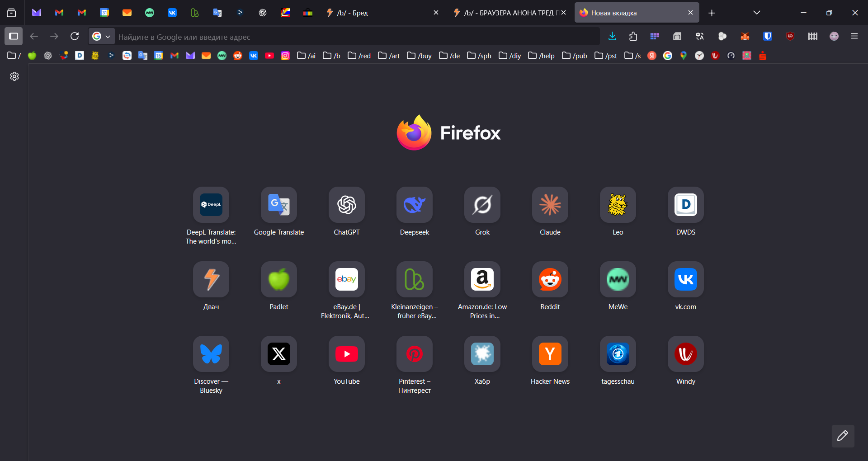Open the Firefox hamburger application menu
Screen dimensions: 868x461
pos(854,36)
